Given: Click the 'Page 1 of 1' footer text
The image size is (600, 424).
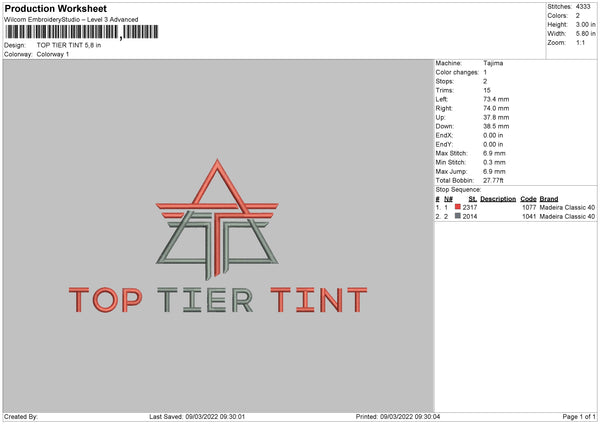Looking at the screenshot, I should tap(579, 416).
